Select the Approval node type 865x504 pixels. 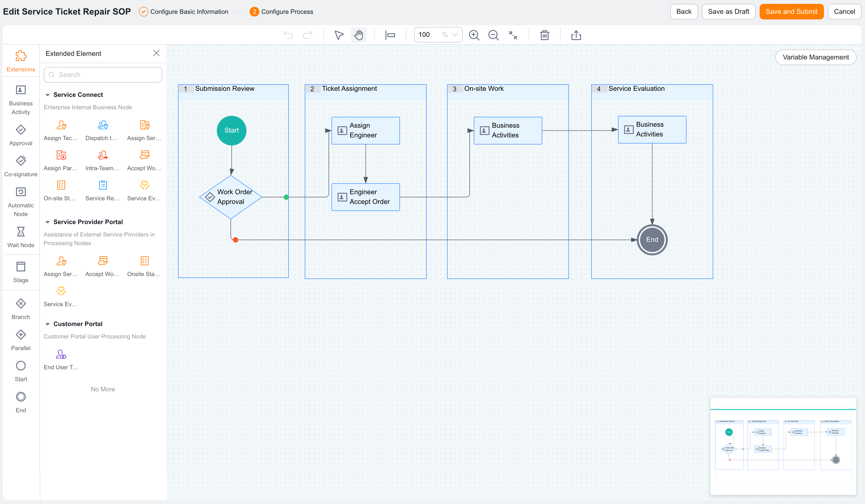click(21, 135)
